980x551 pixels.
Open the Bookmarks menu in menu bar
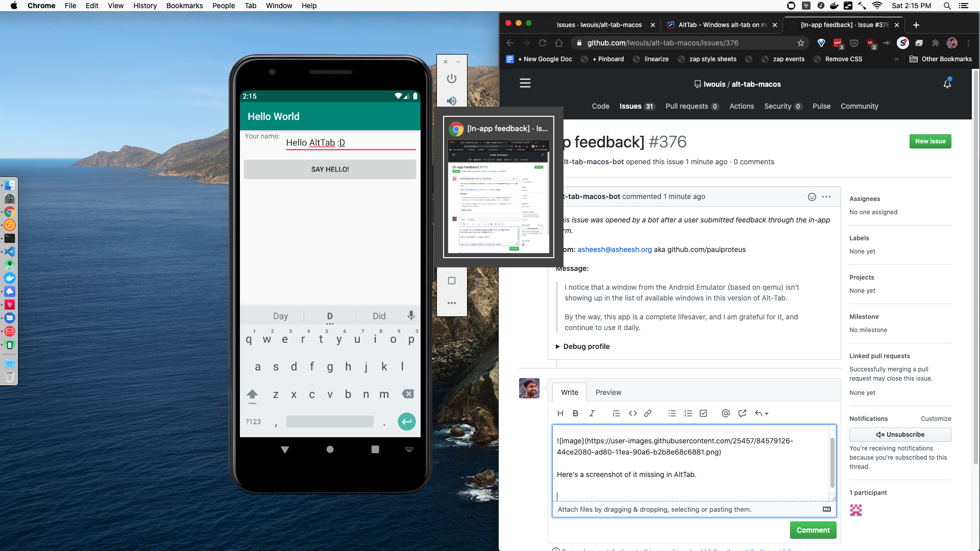tap(184, 6)
